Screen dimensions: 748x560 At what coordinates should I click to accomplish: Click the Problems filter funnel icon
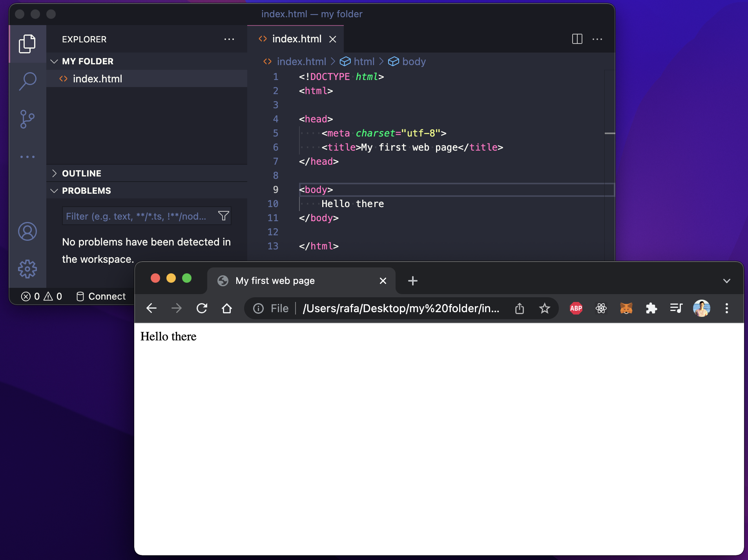click(224, 216)
